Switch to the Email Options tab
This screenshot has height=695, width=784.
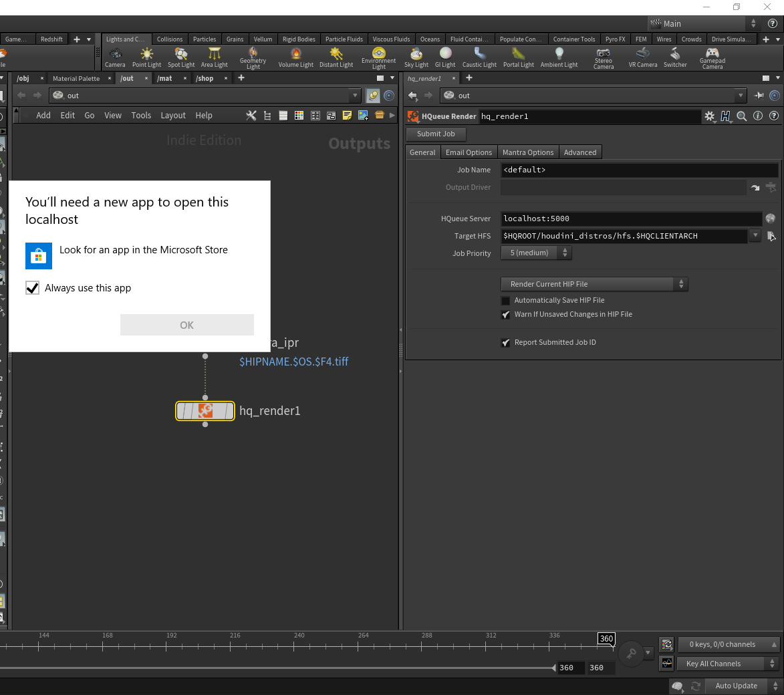click(x=469, y=152)
